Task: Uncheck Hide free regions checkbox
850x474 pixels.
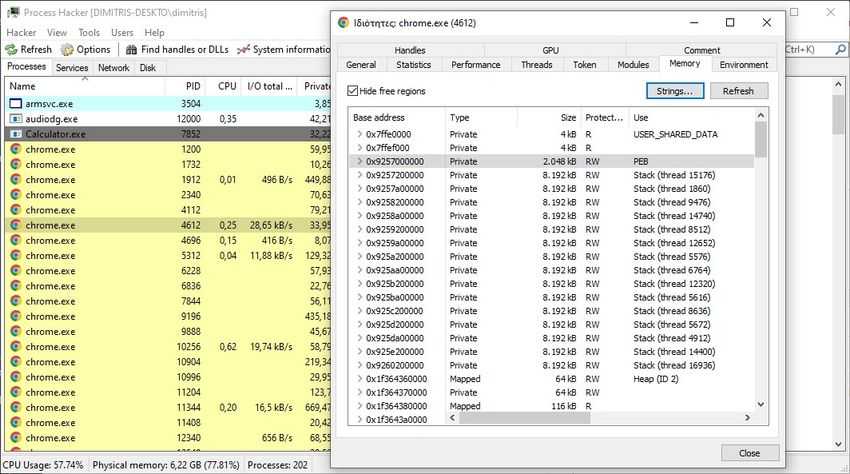Action: pyautogui.click(x=352, y=91)
